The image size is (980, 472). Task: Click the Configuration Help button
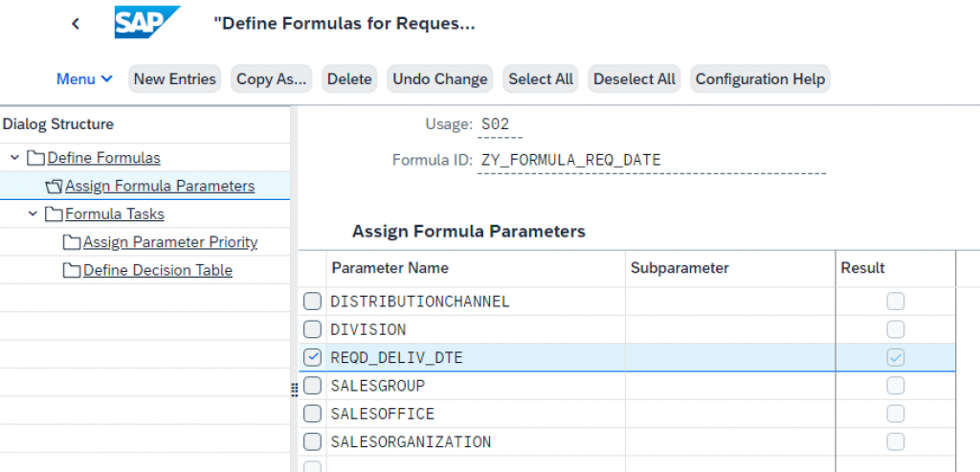760,79
